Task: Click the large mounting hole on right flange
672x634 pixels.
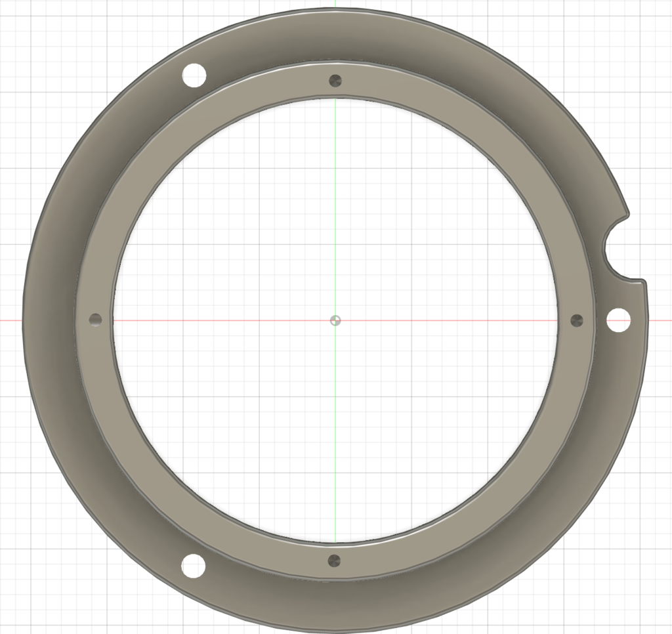Action: point(618,320)
